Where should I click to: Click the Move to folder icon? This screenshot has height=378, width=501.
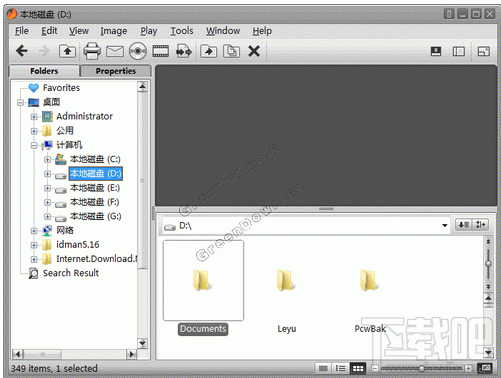[209, 51]
